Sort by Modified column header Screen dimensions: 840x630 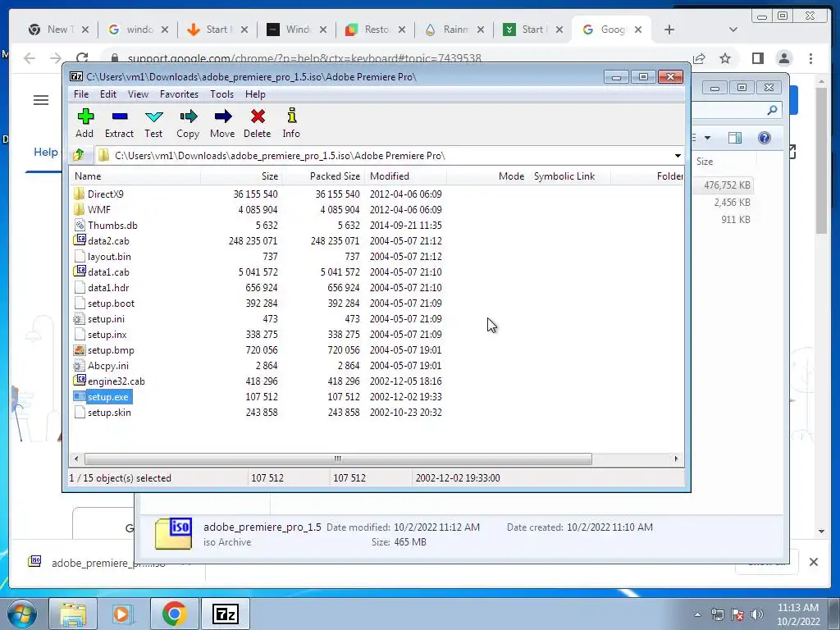pos(405,176)
